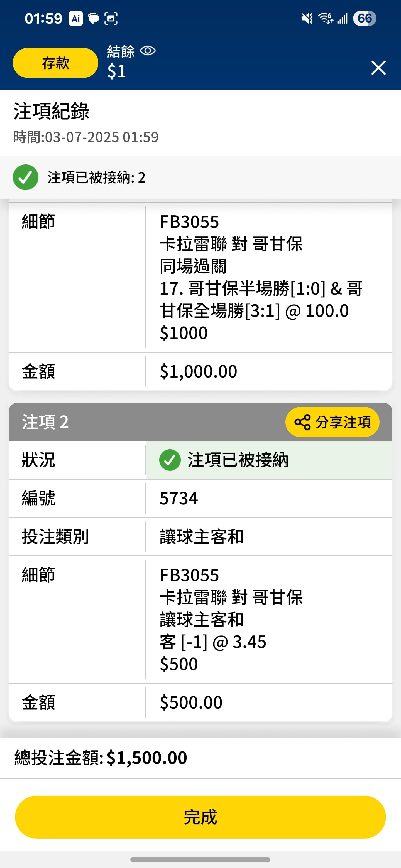Tap the 結餘 $1 balance amount
Viewport: 401px width, 868px height.
coord(117,71)
